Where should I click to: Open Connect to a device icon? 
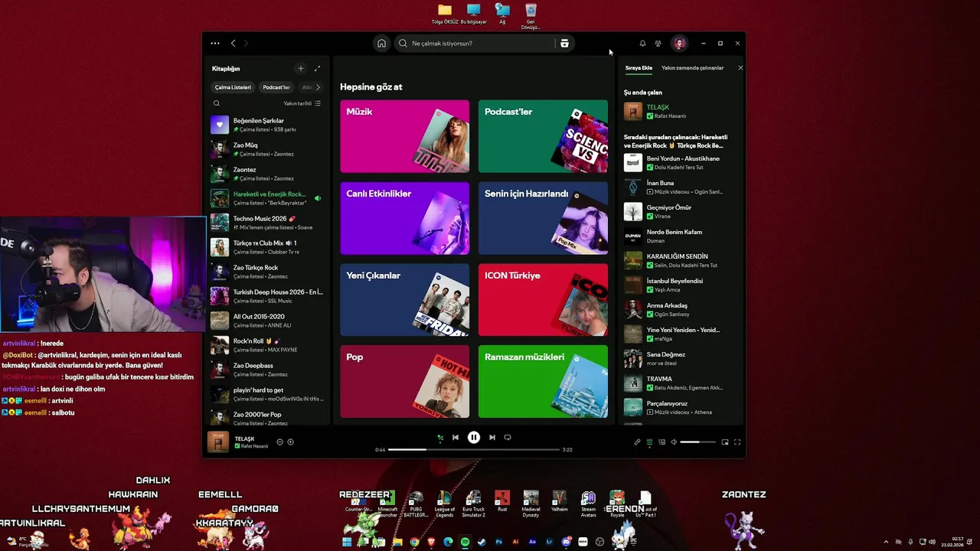pos(661,442)
